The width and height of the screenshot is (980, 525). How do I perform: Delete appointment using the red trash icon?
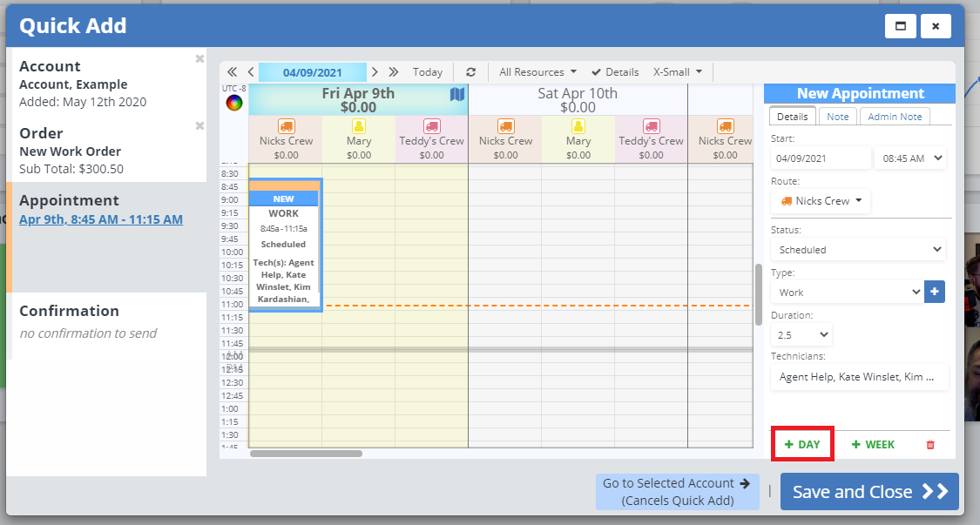point(929,445)
